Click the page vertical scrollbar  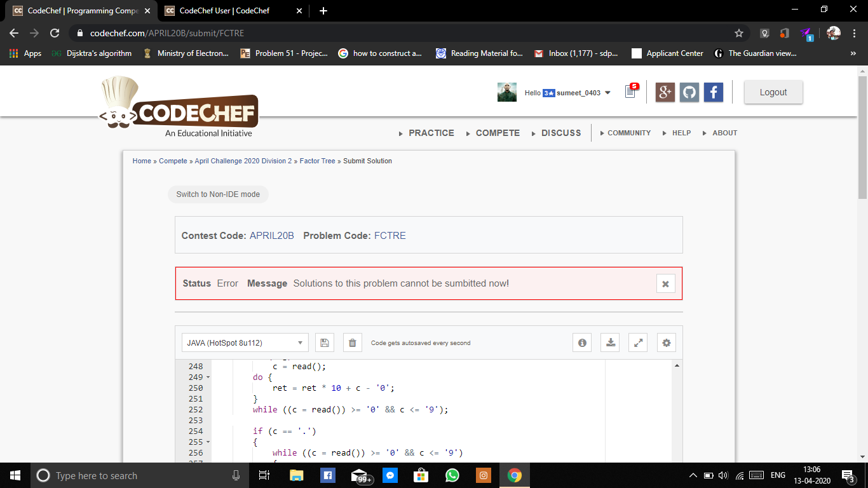pos(862,137)
